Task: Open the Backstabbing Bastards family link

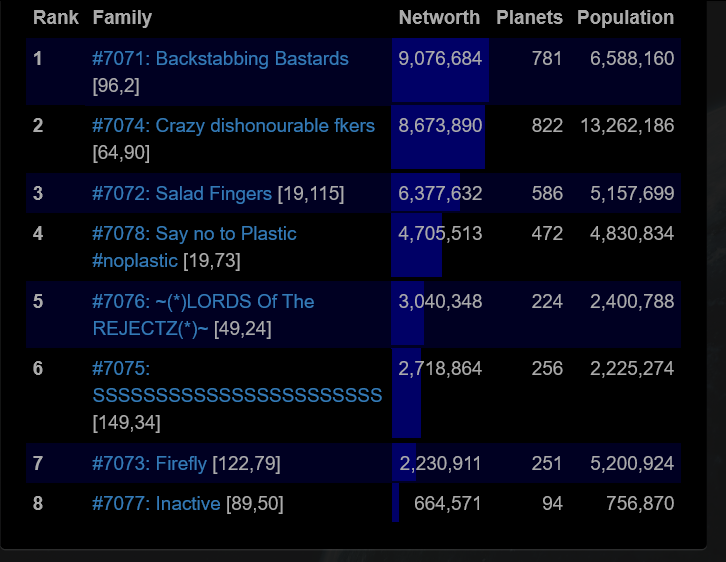Action: 220,59
